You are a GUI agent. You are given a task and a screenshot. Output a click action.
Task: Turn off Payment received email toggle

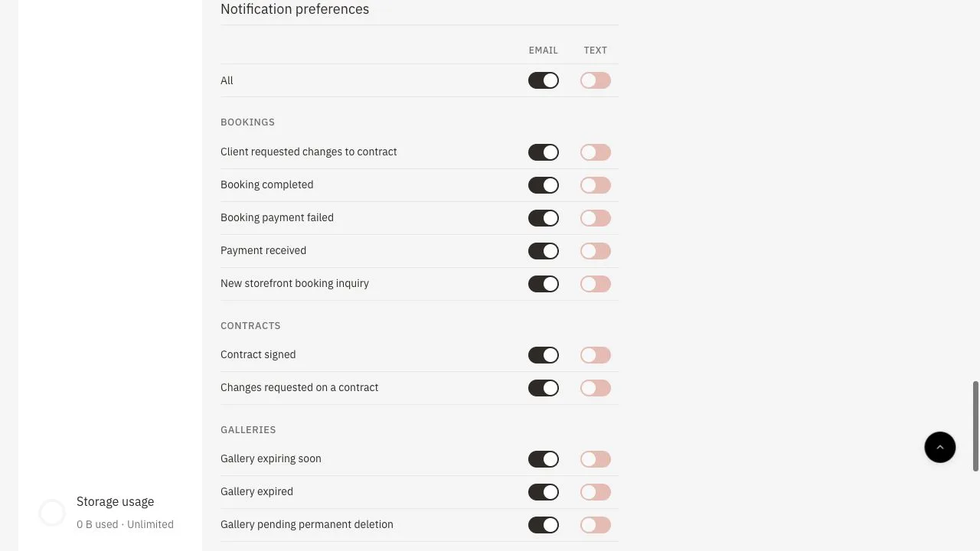(544, 251)
